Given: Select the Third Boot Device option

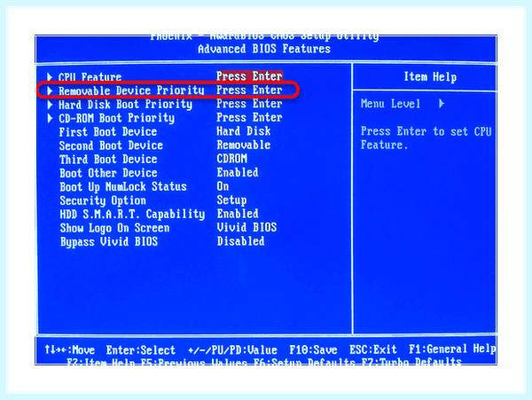Looking at the screenshot, I should point(108,159).
